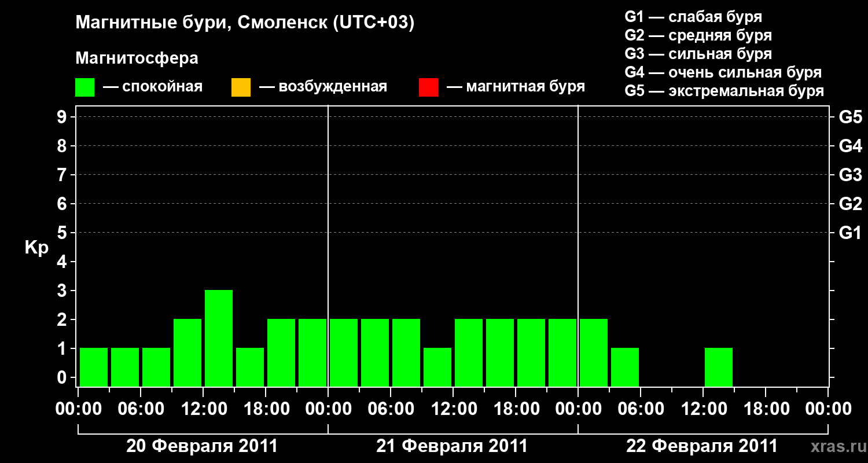The width and height of the screenshot is (868, 463).
Task: Click the '— спокойная' legend label
Action: point(153,87)
